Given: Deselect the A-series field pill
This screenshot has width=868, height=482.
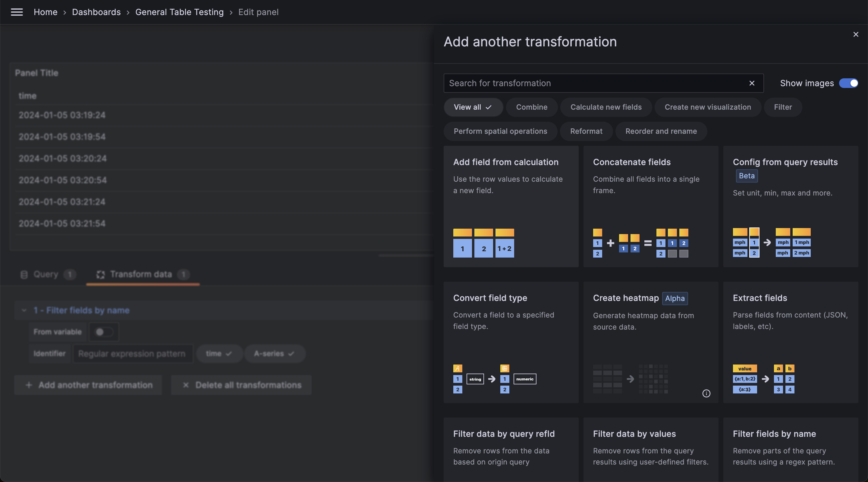Looking at the screenshot, I should (275, 353).
